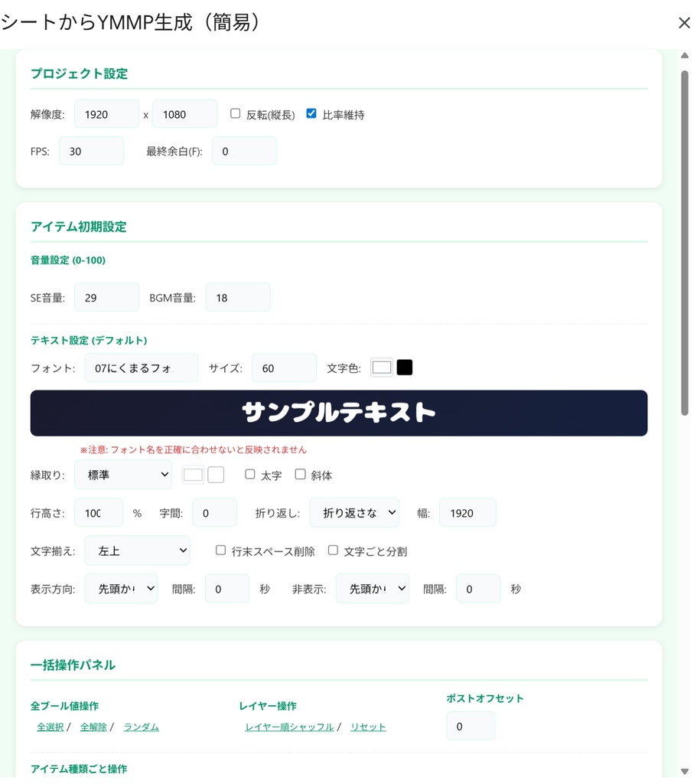
Task: Enable the 斜体 checkbox
Action: coord(299,475)
